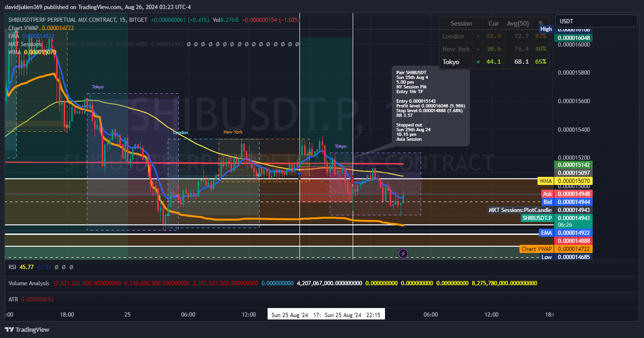This screenshot has height=338, width=644.
Task: Click the 0.000015800 price scale tick
Action: [574, 73]
